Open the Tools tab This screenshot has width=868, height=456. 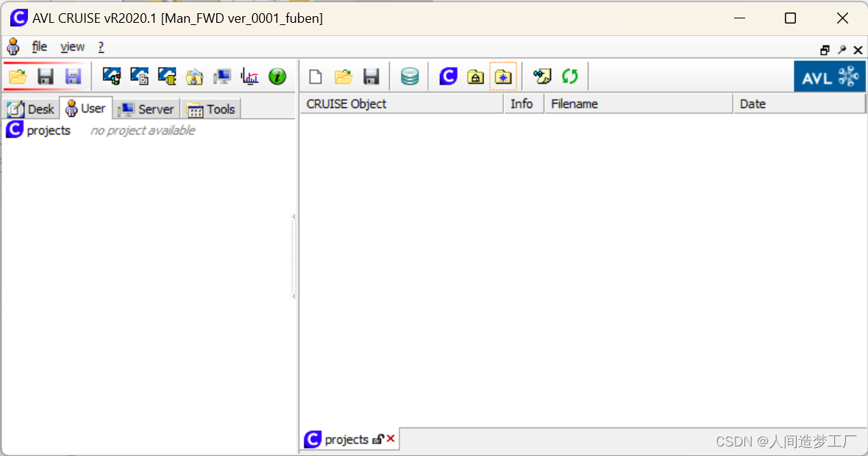211,109
